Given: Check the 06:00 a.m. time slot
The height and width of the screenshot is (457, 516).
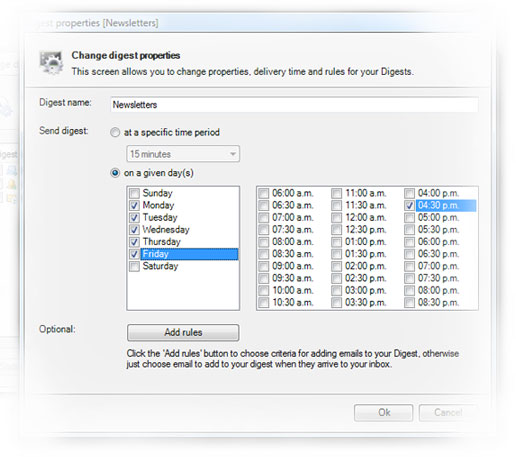Looking at the screenshot, I should (x=264, y=193).
